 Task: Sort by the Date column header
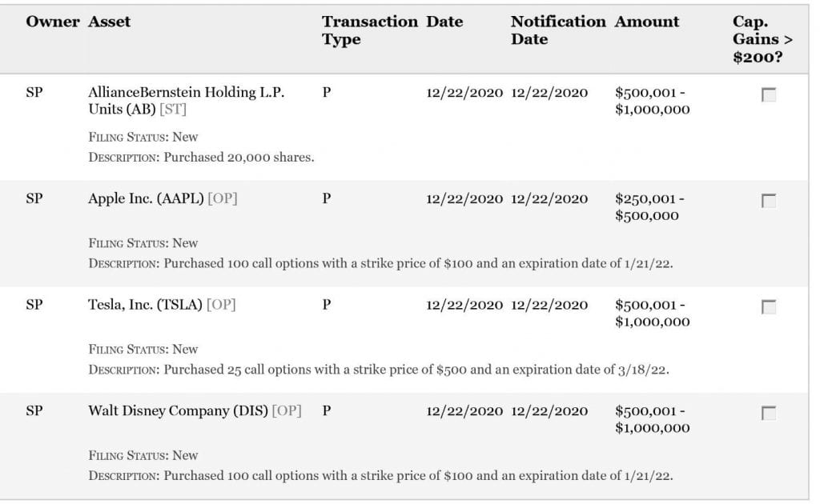point(444,22)
